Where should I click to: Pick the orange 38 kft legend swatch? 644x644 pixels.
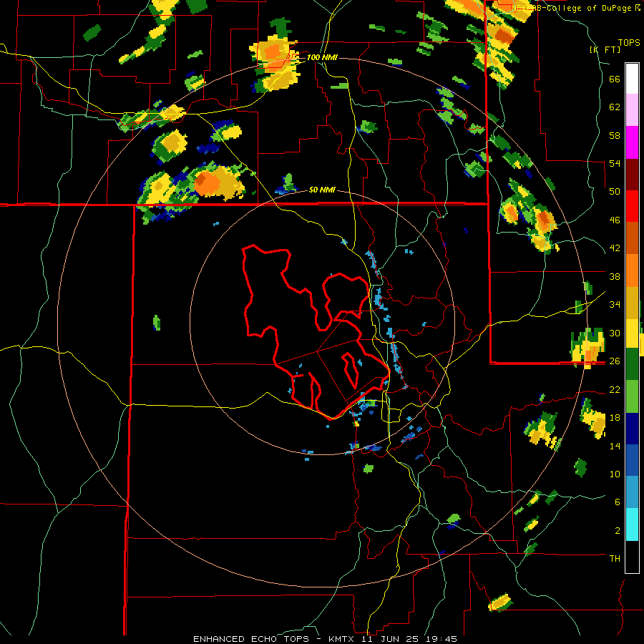point(632,270)
